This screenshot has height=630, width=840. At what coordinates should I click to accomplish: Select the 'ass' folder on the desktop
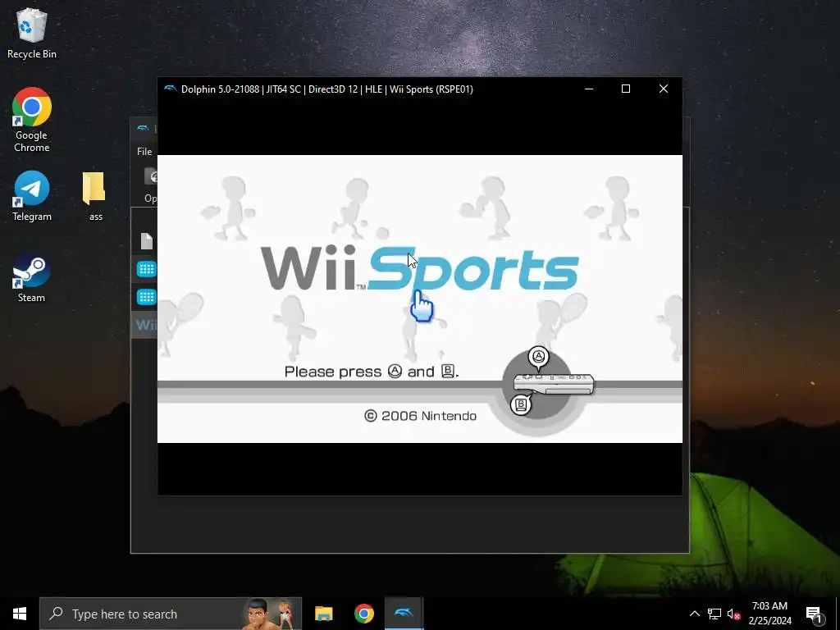click(95, 196)
